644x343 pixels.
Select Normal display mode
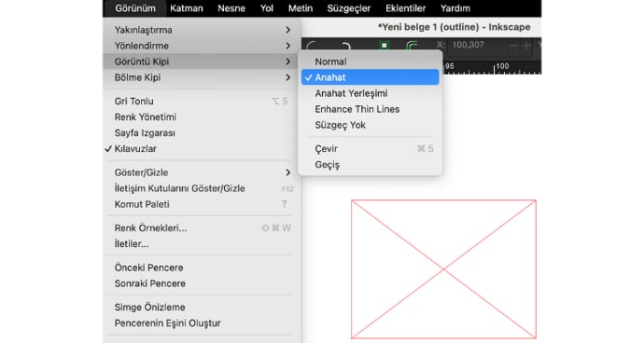[x=370, y=62]
